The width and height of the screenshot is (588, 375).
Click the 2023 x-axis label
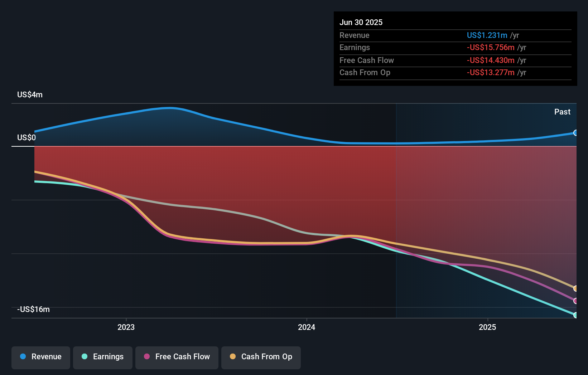coord(126,327)
